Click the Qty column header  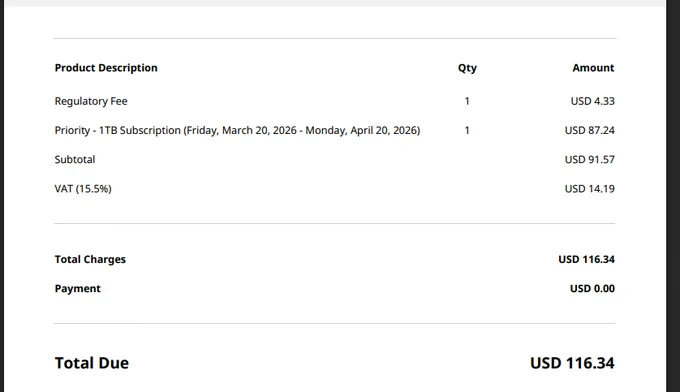point(467,68)
